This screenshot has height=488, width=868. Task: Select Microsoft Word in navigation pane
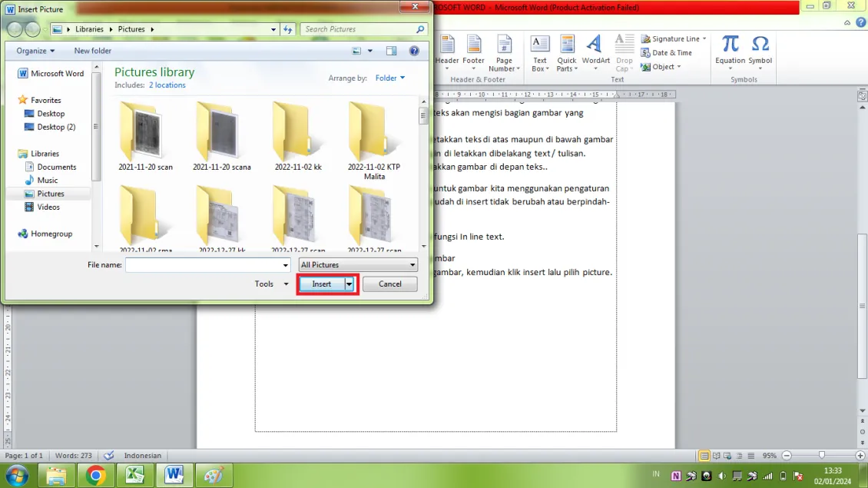[51, 74]
